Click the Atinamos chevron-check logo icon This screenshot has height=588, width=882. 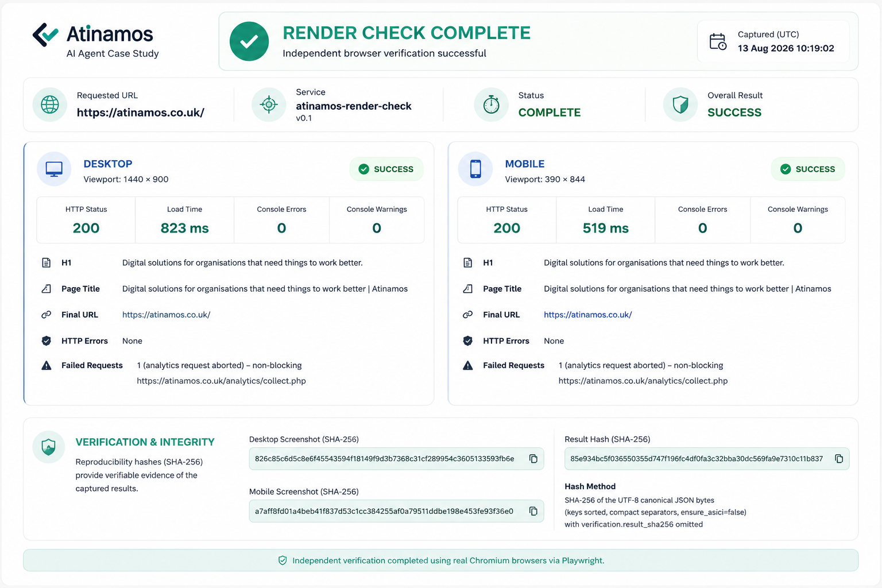(x=45, y=35)
